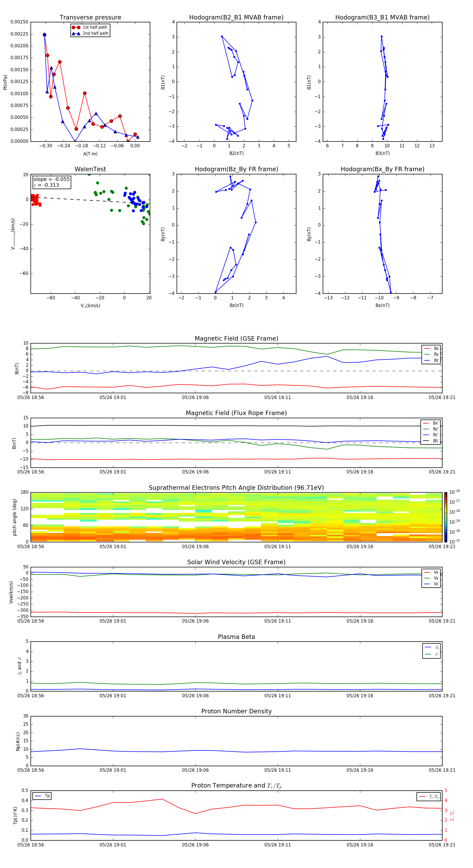Click the 'Transverse pressure' plot title

(90, 18)
